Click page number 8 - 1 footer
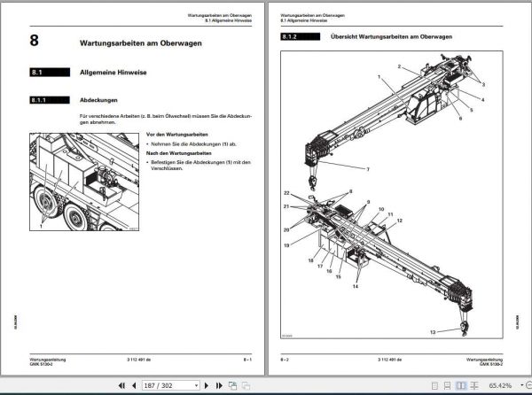 [x=247, y=360]
